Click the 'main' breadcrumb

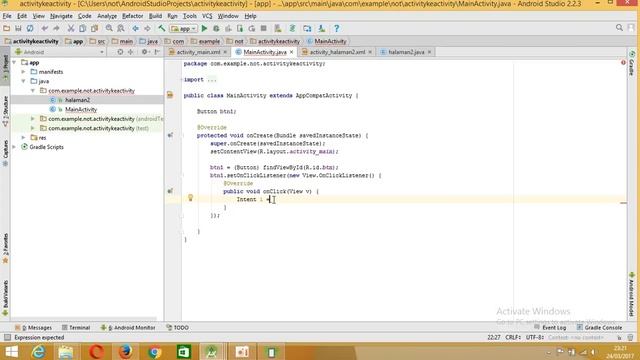point(123,41)
